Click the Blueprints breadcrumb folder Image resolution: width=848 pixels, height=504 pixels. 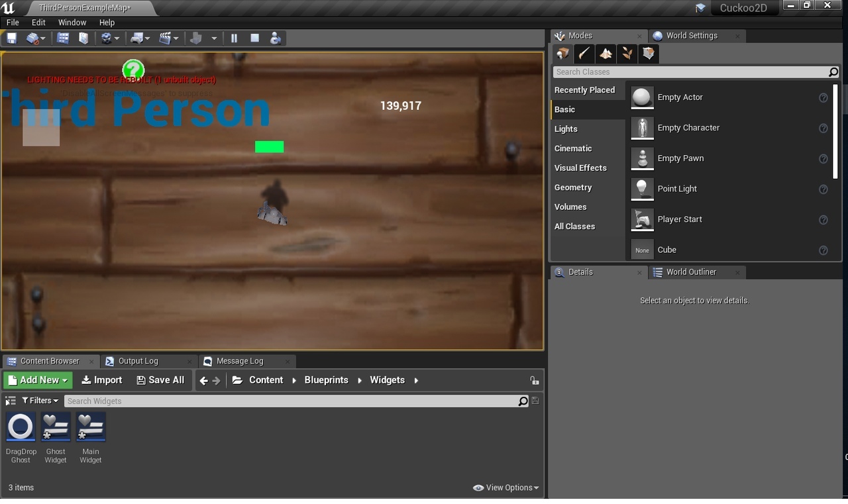[x=326, y=380]
